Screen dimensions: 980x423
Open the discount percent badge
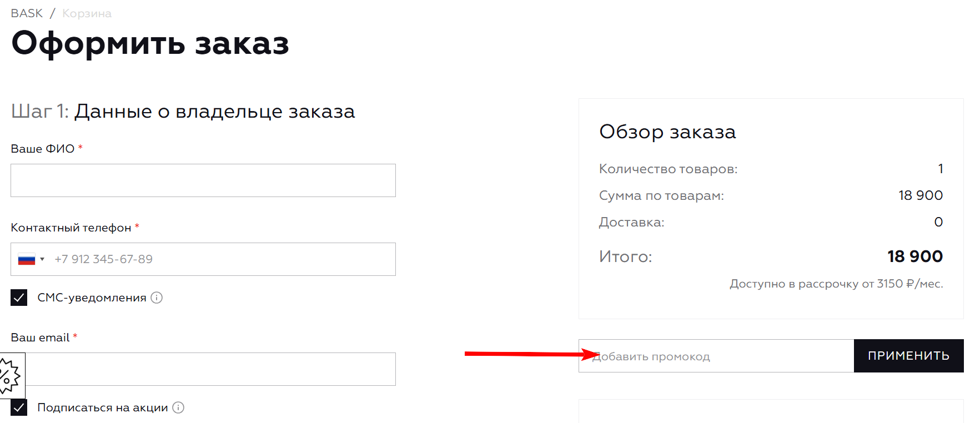click(x=9, y=376)
